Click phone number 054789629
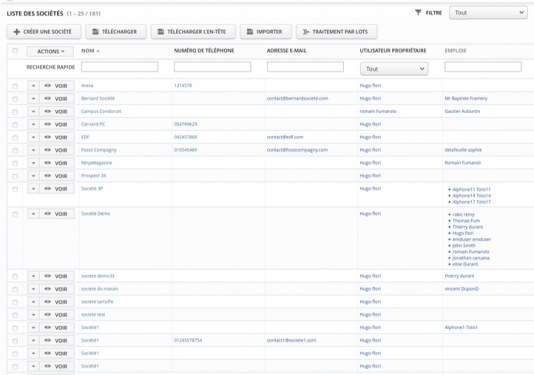Image resolution: width=534 pixels, height=375 pixels. point(186,124)
